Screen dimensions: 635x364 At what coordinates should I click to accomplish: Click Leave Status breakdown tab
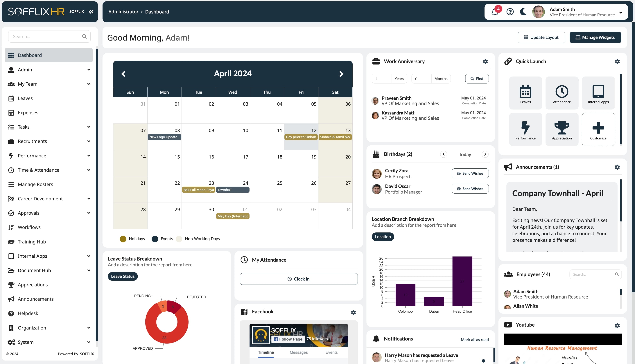pyautogui.click(x=123, y=276)
